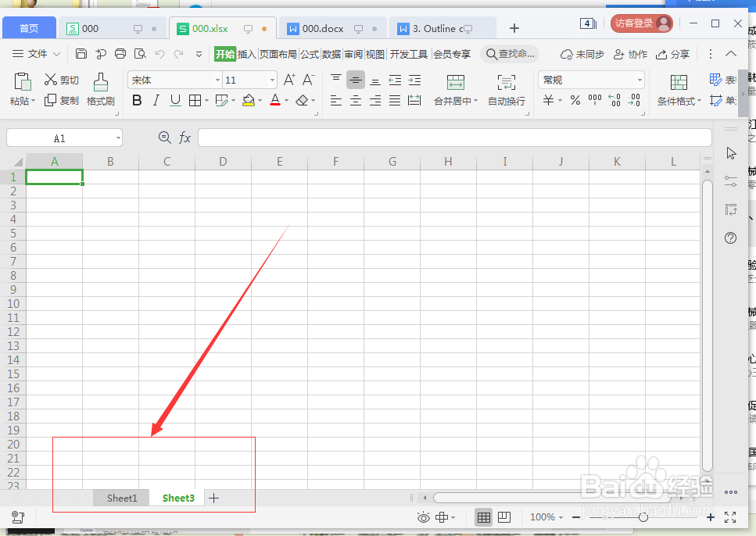
Task: Open the number format 常规 dropdown
Action: pyautogui.click(x=640, y=80)
